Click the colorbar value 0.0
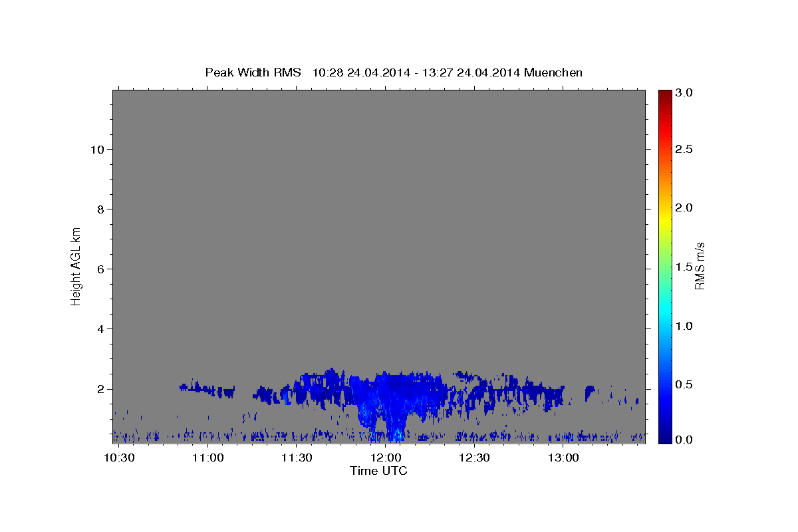The height and width of the screenshot is (532, 798). point(684,440)
